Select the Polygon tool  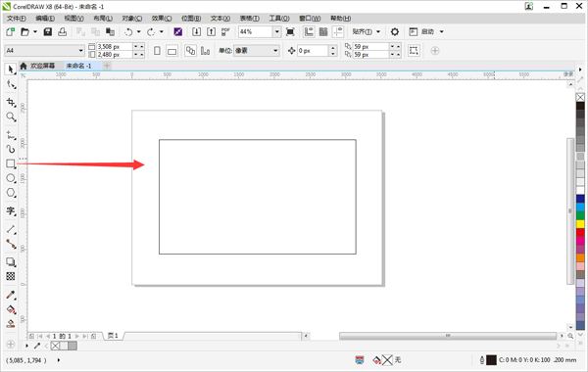pyautogui.click(x=11, y=193)
